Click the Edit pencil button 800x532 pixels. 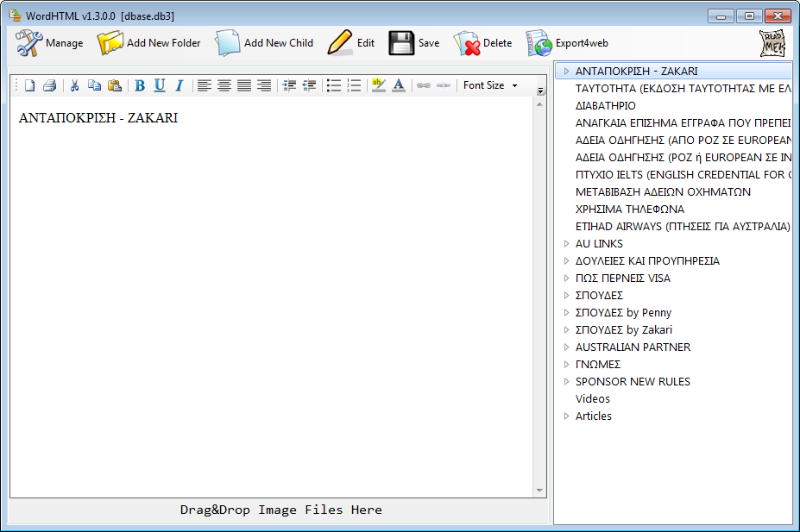351,43
